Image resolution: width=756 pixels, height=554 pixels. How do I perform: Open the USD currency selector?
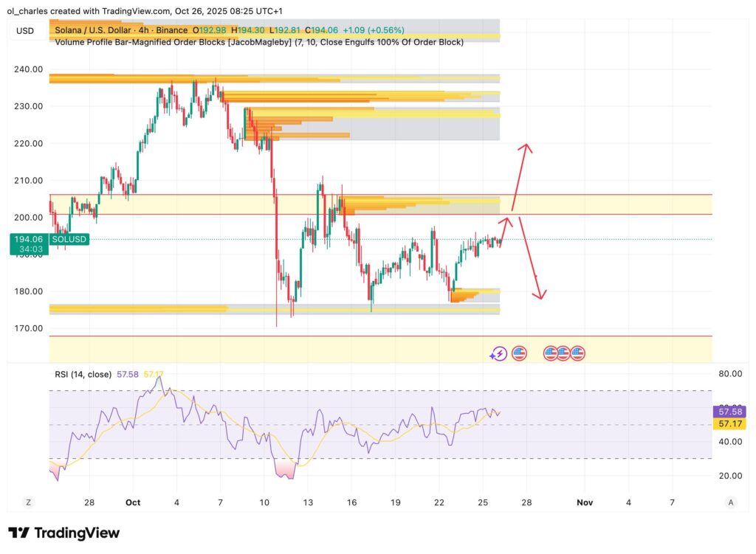click(x=25, y=30)
